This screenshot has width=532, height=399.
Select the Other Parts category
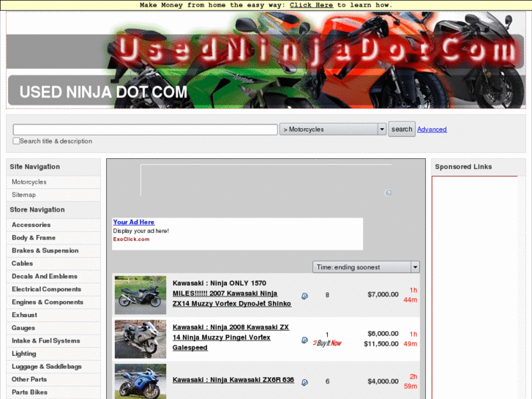coord(29,379)
